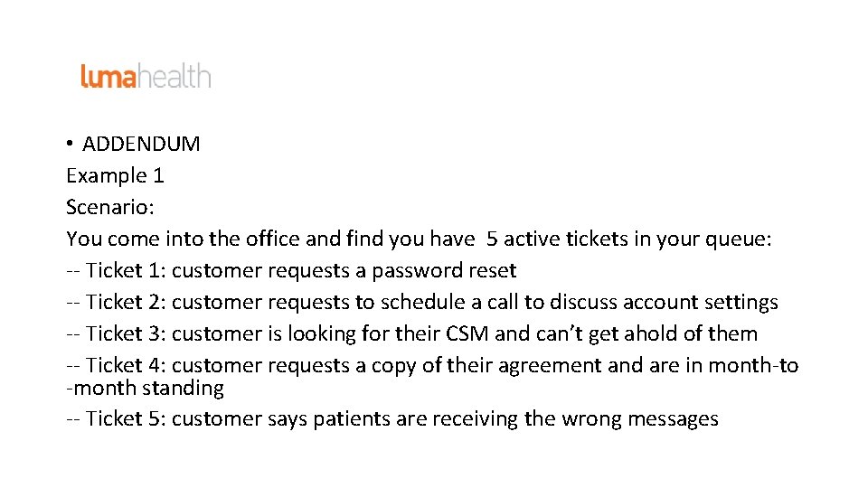Click the wrapped "-month standing" text
868x488 pixels.
145,388
